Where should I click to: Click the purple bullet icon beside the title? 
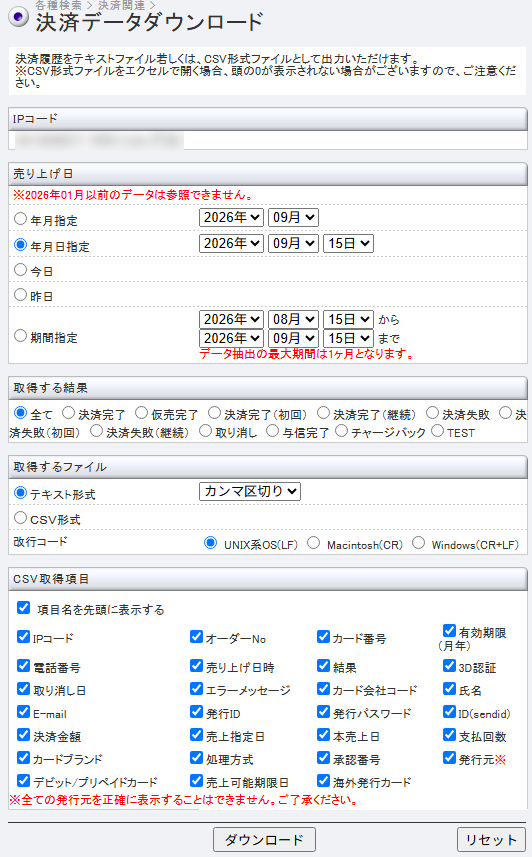pyautogui.click(x=19, y=16)
